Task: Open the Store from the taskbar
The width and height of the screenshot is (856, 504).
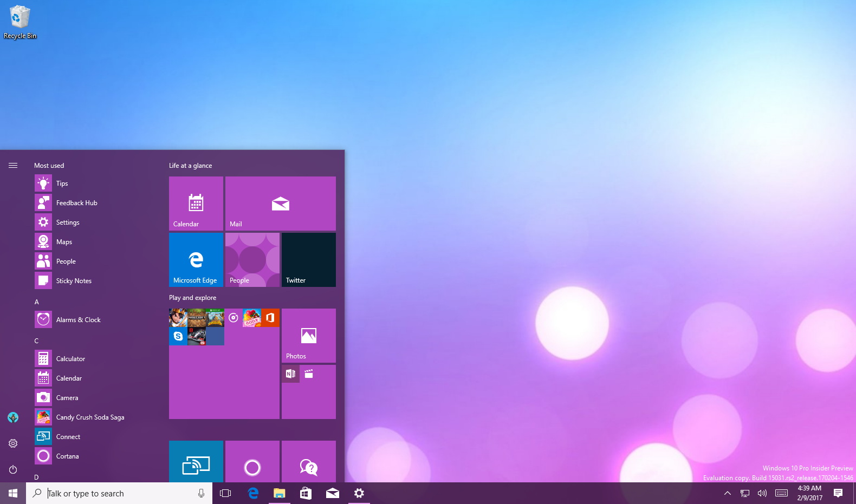Action: [306, 493]
